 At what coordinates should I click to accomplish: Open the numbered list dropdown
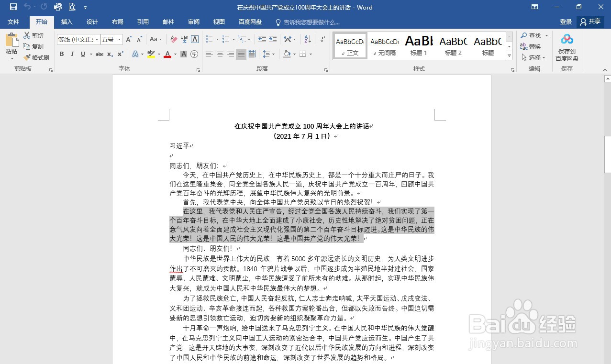233,39
